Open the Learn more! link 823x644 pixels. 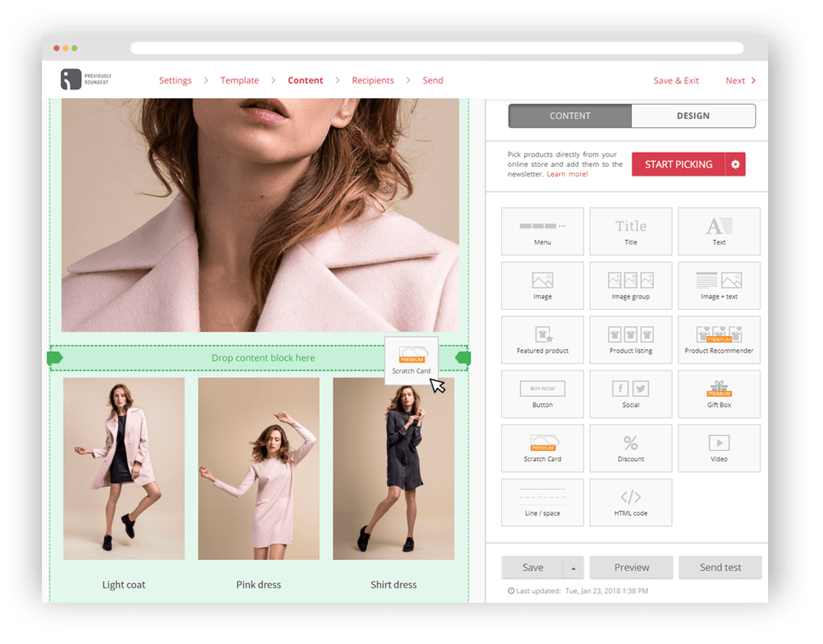click(x=568, y=174)
